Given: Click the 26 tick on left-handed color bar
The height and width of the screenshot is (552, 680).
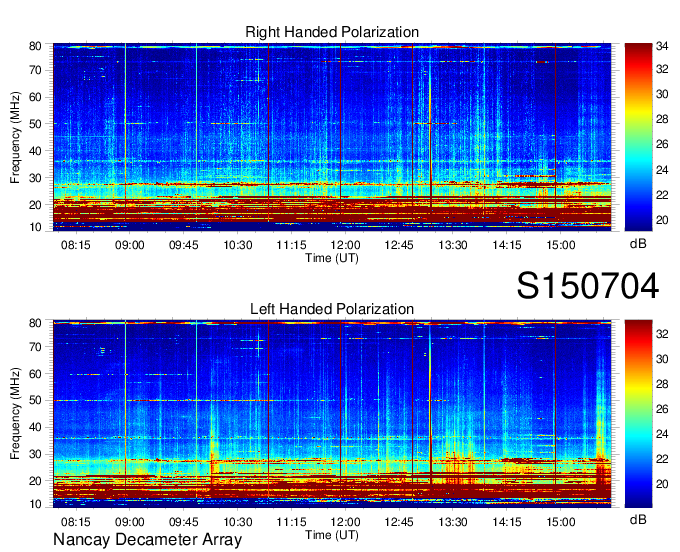Looking at the screenshot, I should coord(662,409).
